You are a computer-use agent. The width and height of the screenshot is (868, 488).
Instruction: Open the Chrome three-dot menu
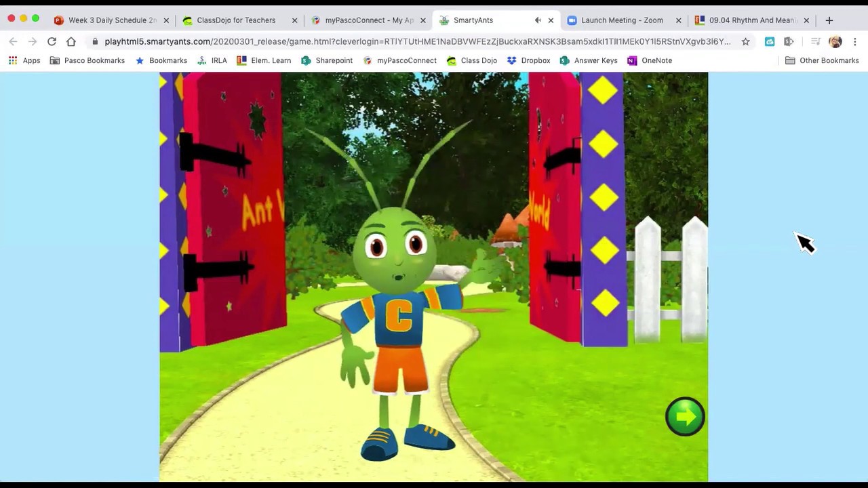point(855,41)
